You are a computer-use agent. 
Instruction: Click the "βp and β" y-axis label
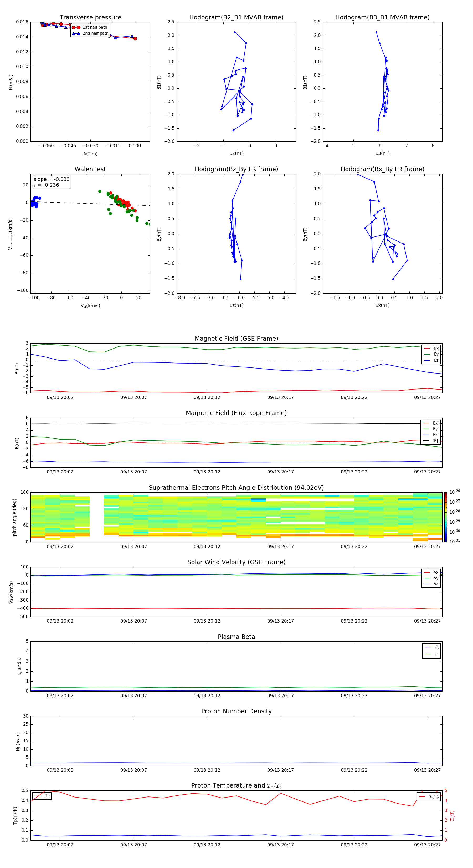pyautogui.click(x=19, y=667)
